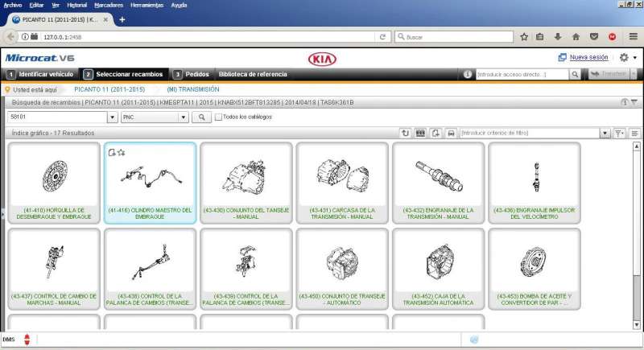This screenshot has width=644, height=350.
Task: Click the vehicle icon in the filter toolbar
Action: point(451,133)
